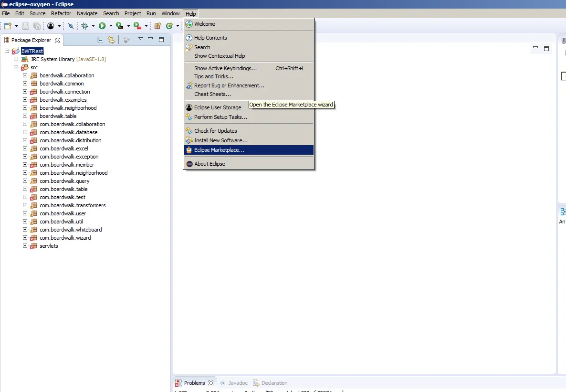The width and height of the screenshot is (566, 392).
Task: Switch to the Problems tab
Action: [x=194, y=383]
